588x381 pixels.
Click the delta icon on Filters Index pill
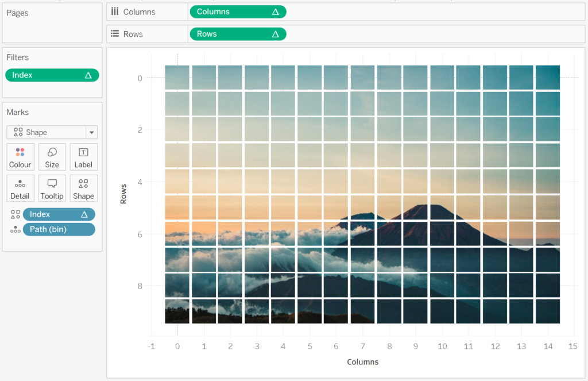coord(88,75)
